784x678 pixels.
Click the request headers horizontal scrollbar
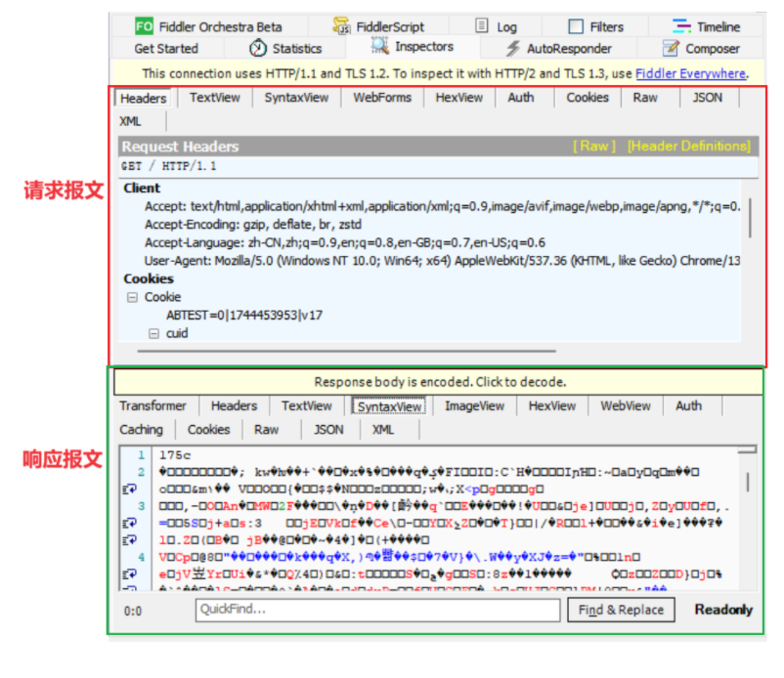point(346,352)
